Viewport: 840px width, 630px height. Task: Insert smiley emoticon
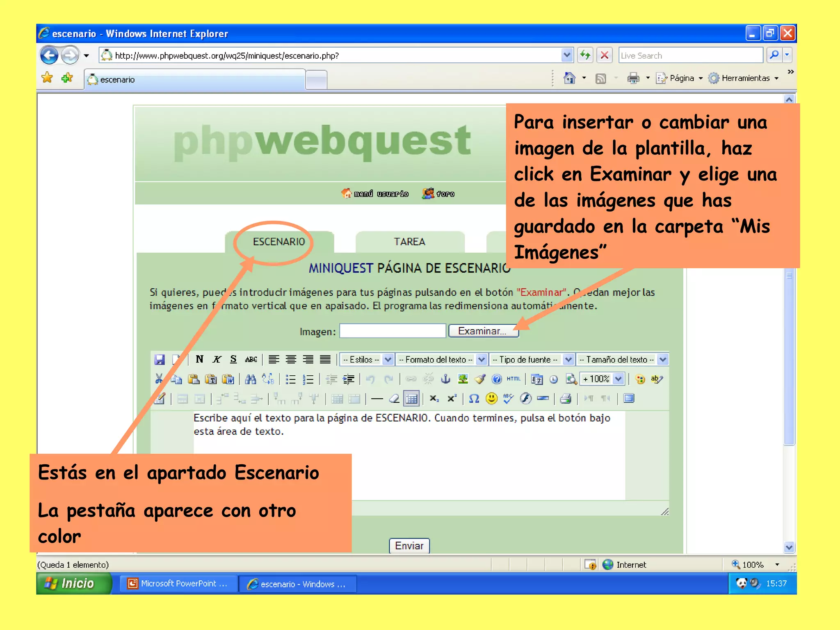point(491,399)
